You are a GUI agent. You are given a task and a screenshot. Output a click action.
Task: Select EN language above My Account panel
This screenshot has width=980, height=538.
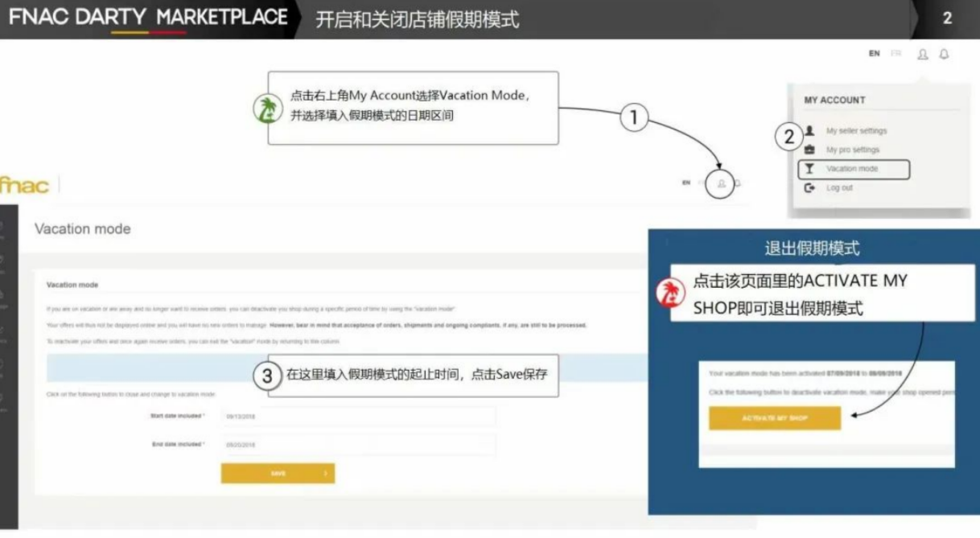[x=874, y=54]
